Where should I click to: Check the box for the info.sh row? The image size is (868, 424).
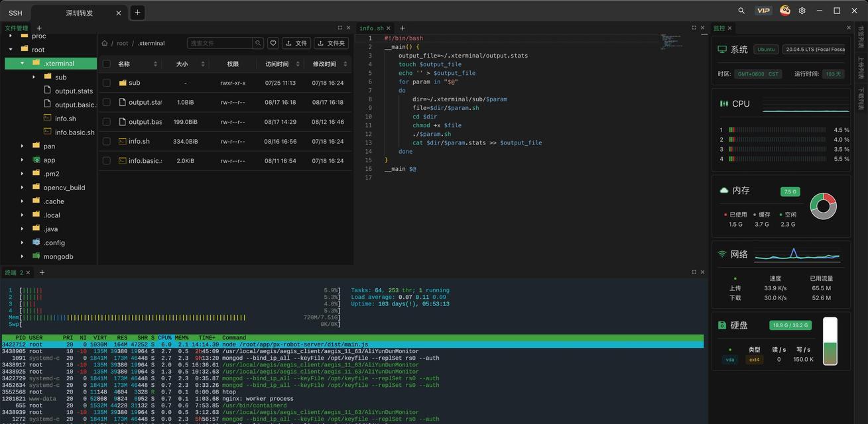point(106,141)
